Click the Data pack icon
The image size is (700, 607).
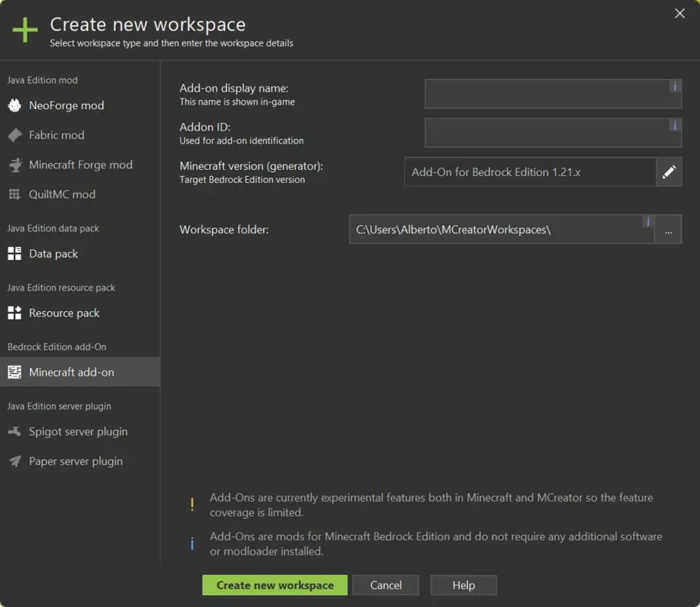[x=13, y=253]
